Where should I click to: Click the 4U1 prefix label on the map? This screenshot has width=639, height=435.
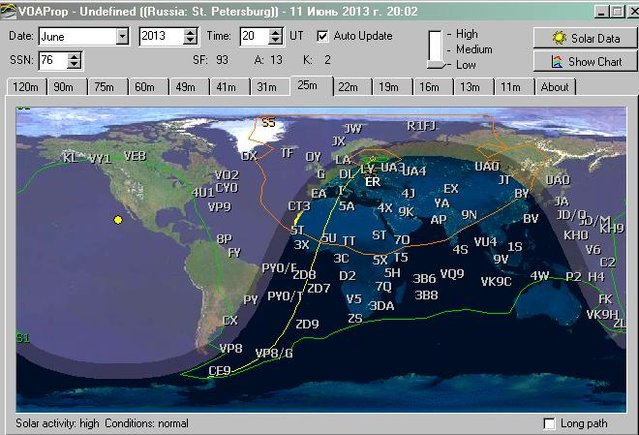coord(203,192)
